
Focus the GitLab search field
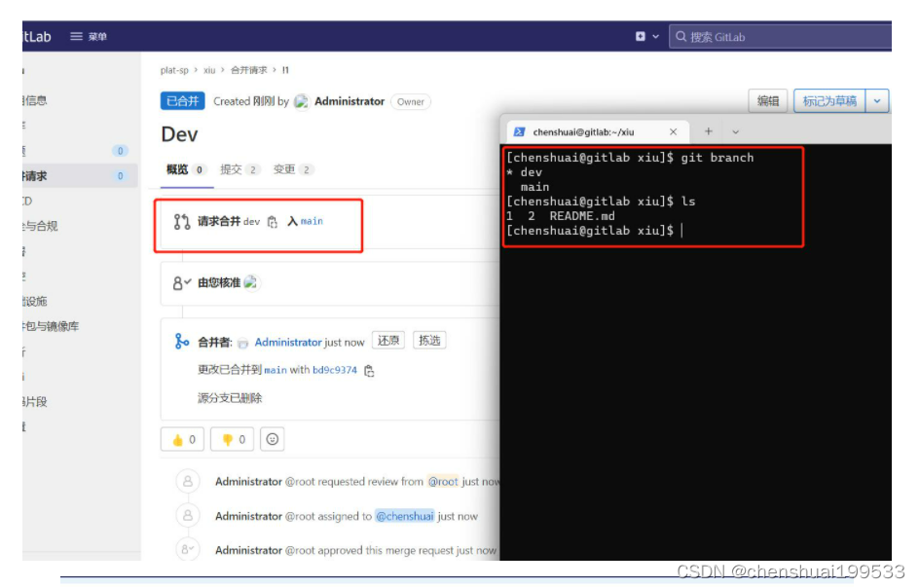tap(781, 37)
